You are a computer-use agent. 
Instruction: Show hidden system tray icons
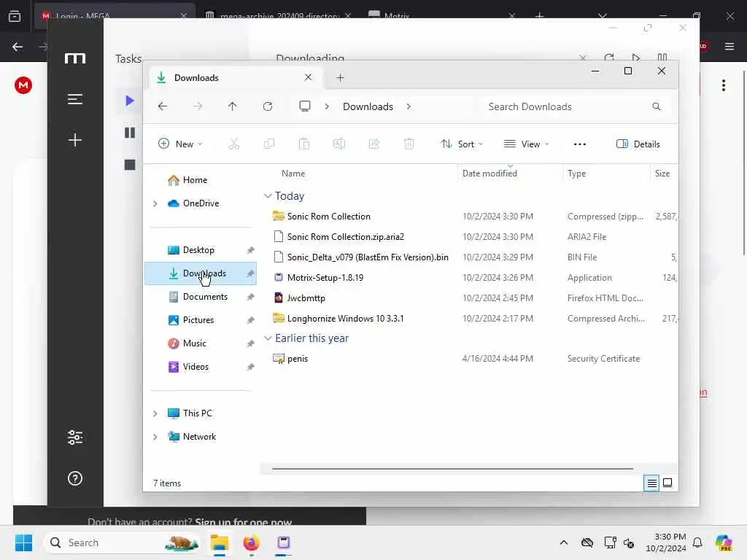coord(564,542)
